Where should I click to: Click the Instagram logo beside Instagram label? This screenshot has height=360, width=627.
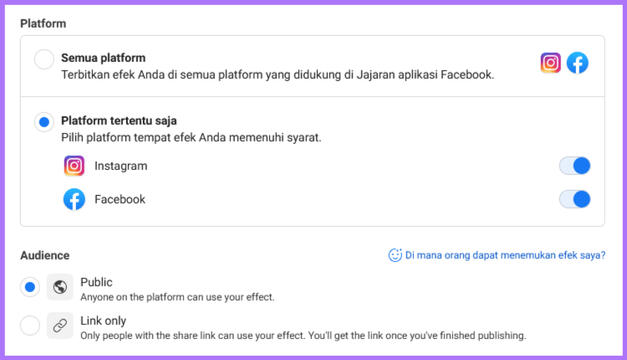(x=74, y=166)
